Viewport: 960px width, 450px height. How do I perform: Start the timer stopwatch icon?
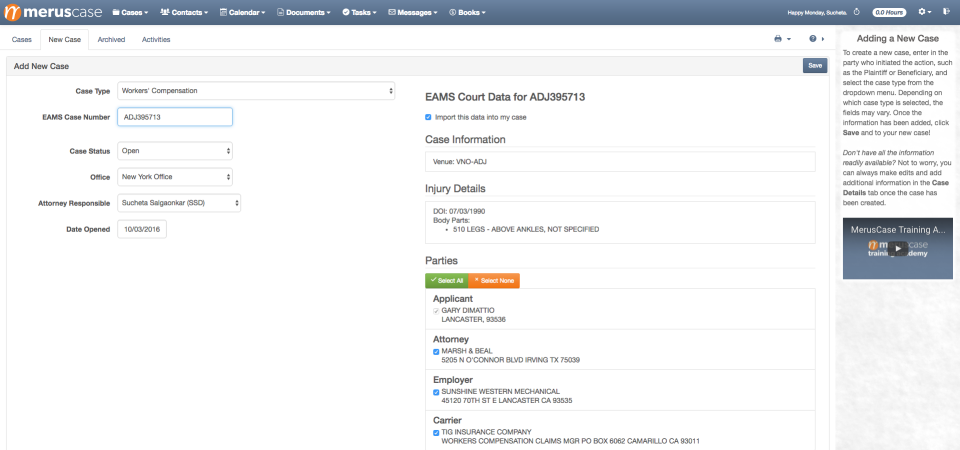point(857,12)
